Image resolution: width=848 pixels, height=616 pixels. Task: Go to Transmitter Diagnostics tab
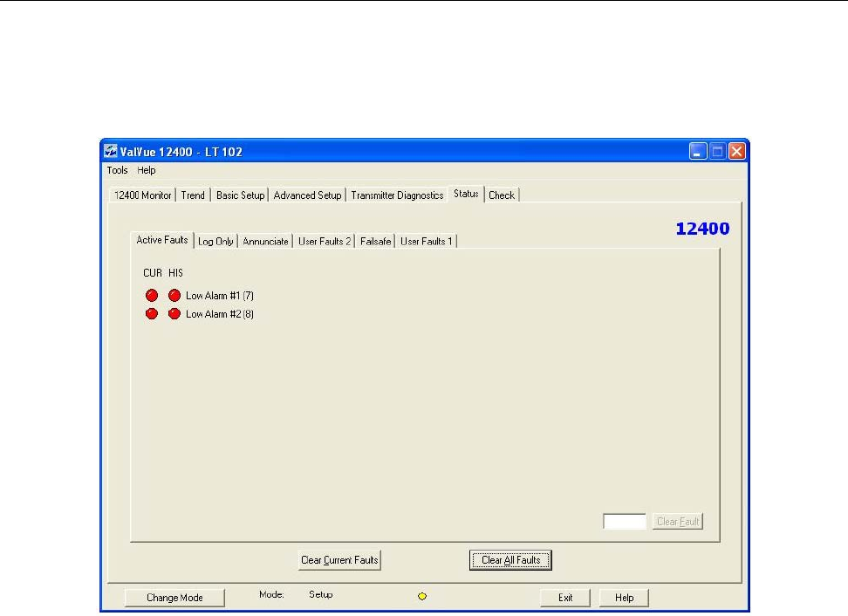point(397,195)
